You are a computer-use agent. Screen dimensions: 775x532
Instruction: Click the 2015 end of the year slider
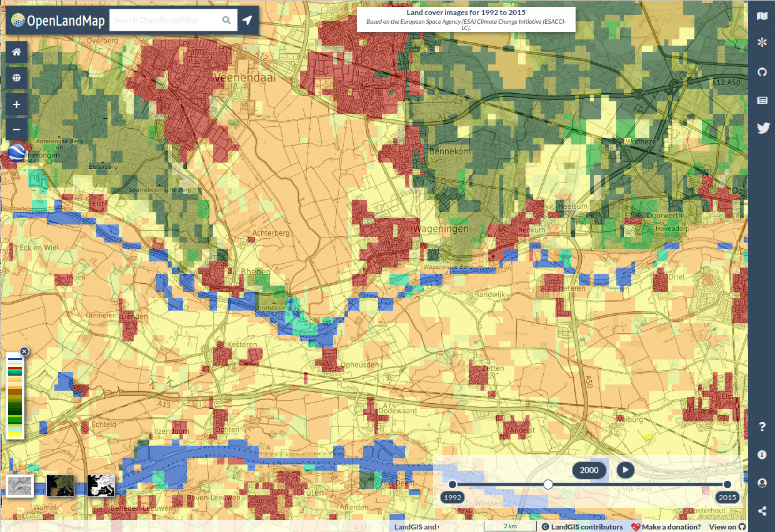727,484
